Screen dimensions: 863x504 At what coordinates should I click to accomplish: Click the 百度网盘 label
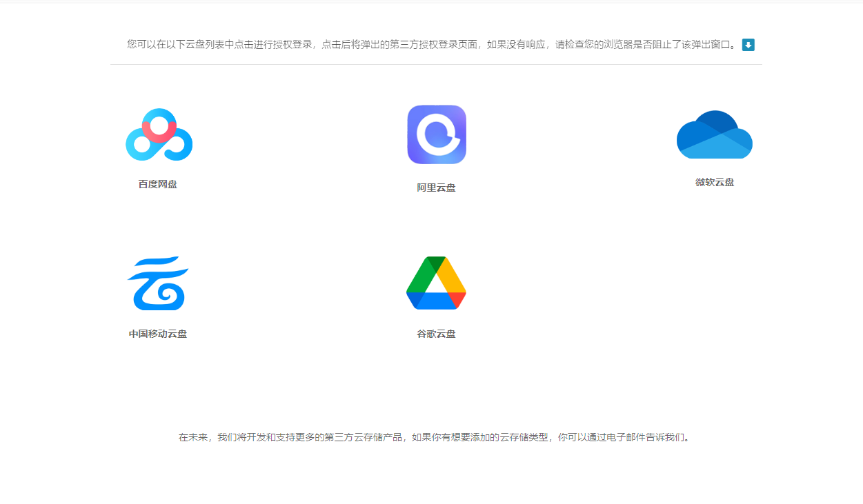tap(158, 184)
